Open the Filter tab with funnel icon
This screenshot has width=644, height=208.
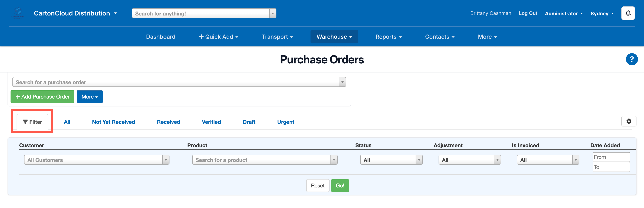[x=32, y=122]
